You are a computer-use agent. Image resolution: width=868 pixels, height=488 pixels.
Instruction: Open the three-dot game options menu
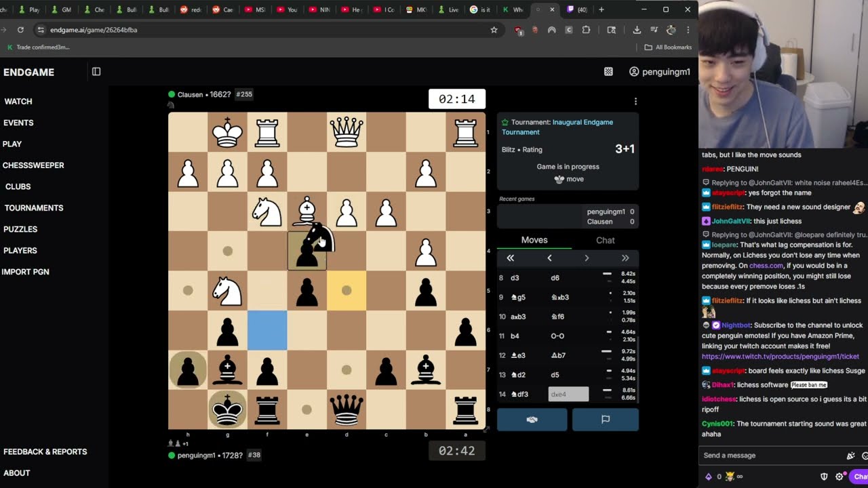(x=635, y=101)
